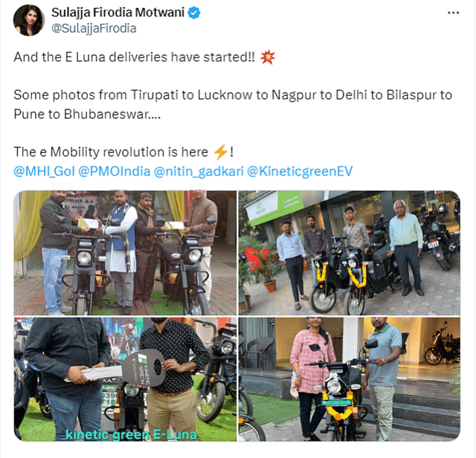Visit the @nitin_gadkari mention
Viewport: 476px width, 458px height.
click(x=199, y=171)
